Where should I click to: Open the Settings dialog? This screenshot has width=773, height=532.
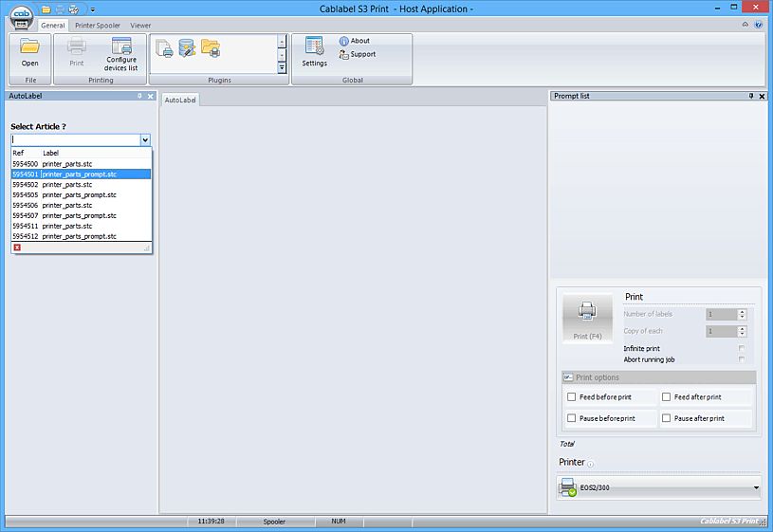[315, 52]
